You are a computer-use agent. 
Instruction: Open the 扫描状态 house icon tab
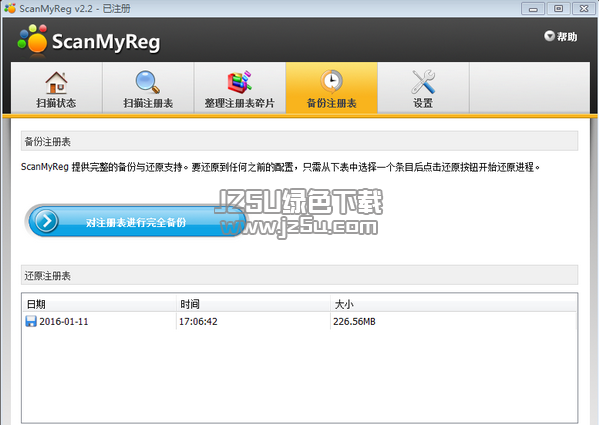point(57,88)
